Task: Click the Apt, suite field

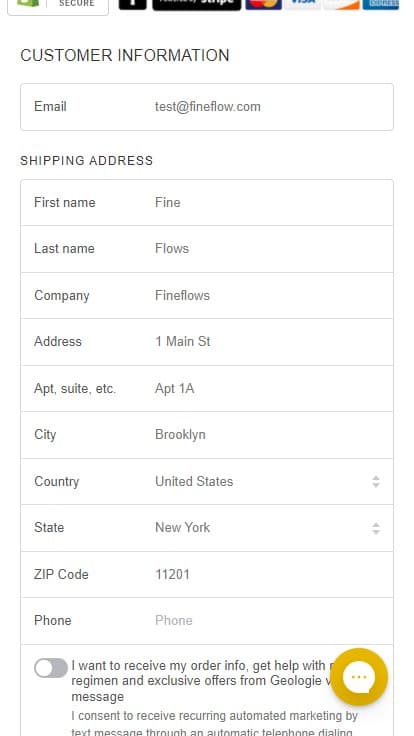Action: click(207, 389)
